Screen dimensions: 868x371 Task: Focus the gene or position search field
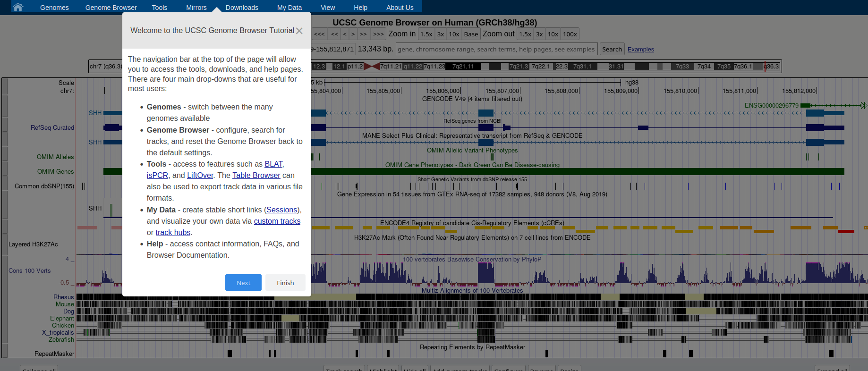(x=496, y=49)
